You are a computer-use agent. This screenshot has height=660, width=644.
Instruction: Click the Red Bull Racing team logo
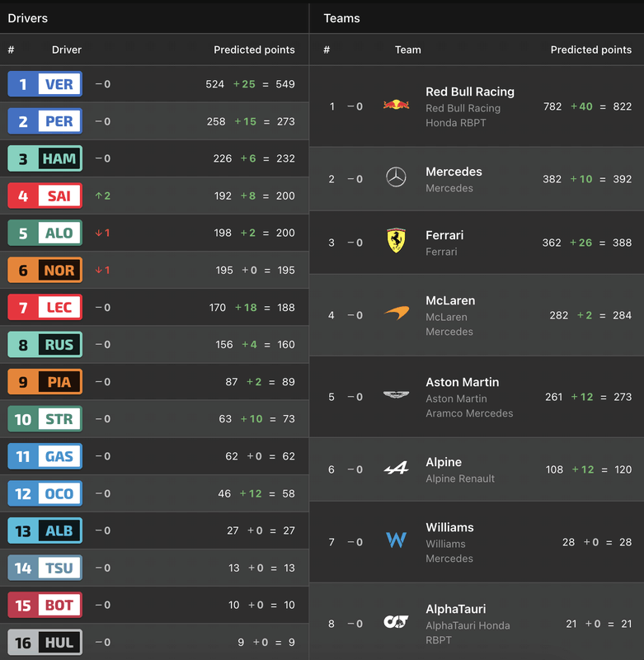[396, 106]
